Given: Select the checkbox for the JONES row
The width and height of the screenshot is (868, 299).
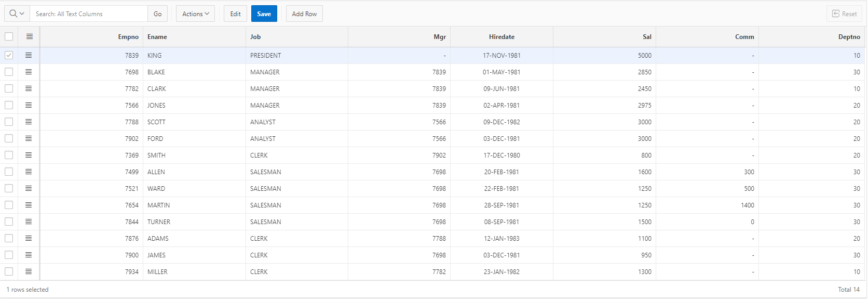Looking at the screenshot, I should [9, 105].
